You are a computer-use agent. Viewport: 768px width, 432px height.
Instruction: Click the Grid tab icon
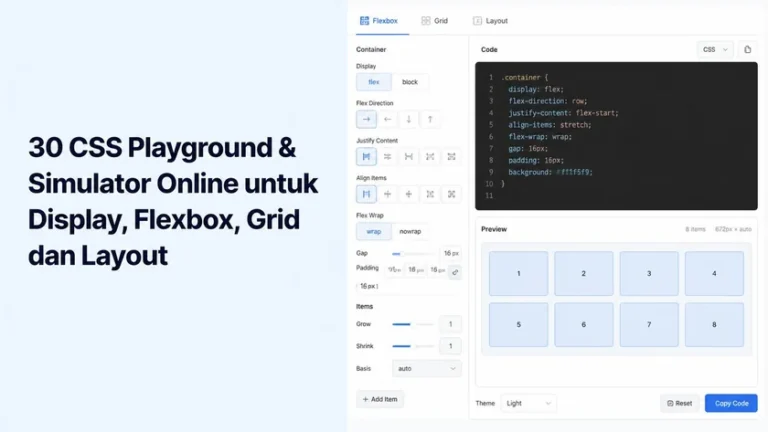point(426,21)
